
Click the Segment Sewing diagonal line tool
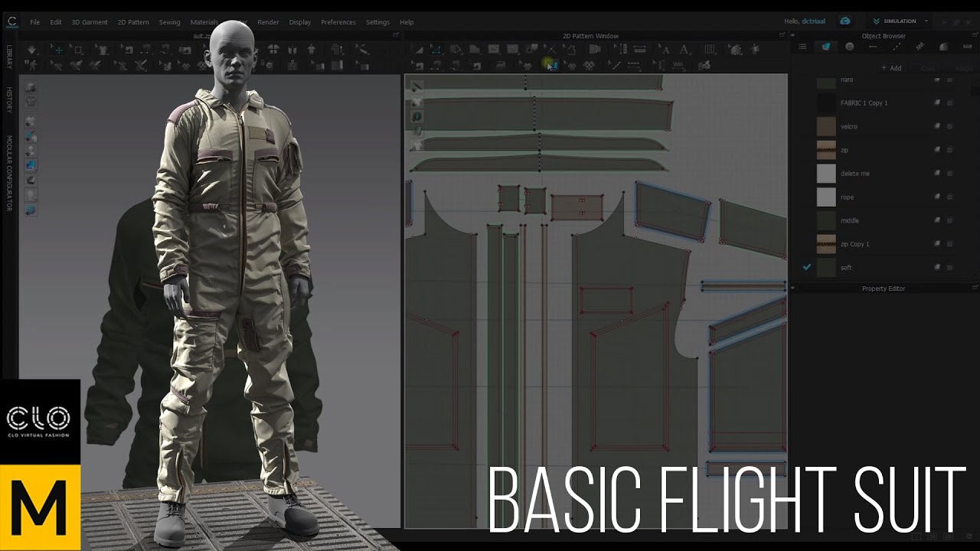(x=615, y=66)
